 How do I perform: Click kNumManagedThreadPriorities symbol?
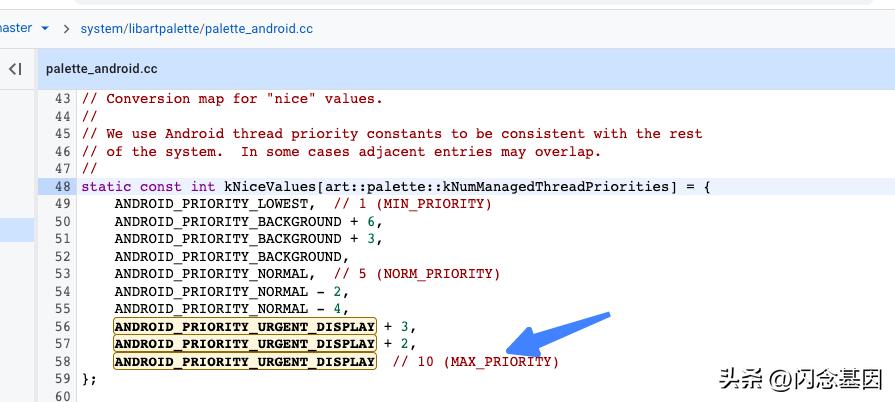(553, 186)
